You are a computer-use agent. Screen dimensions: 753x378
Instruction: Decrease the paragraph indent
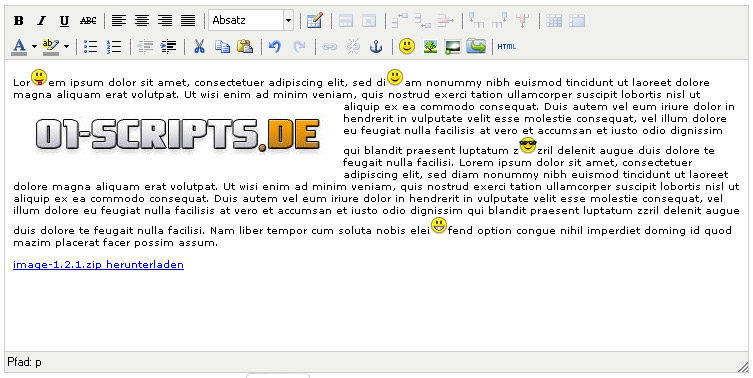145,47
